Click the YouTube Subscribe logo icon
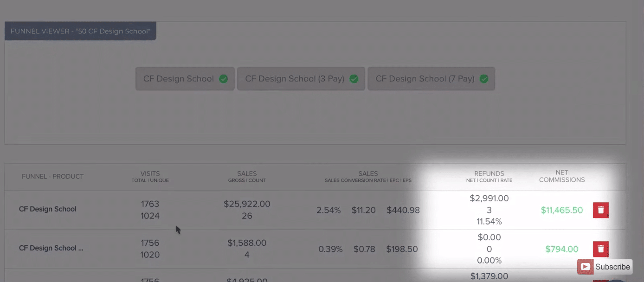The image size is (644, 282). click(x=586, y=267)
